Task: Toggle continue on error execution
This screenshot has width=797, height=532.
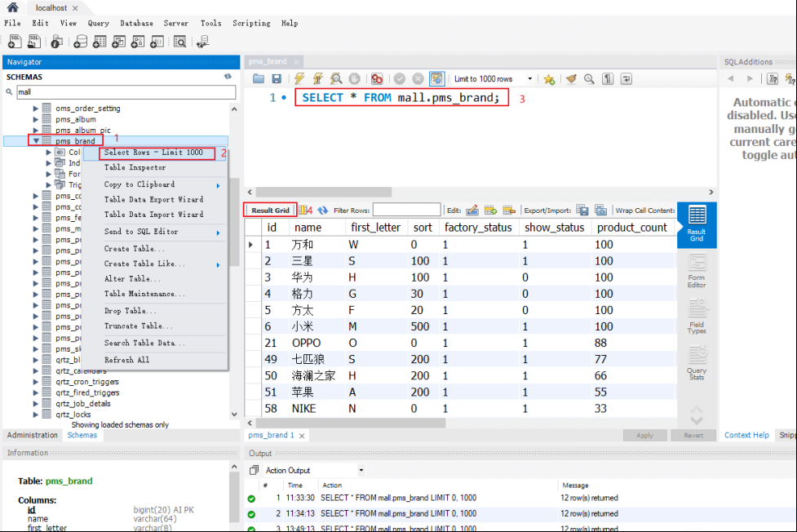Action: point(377,79)
